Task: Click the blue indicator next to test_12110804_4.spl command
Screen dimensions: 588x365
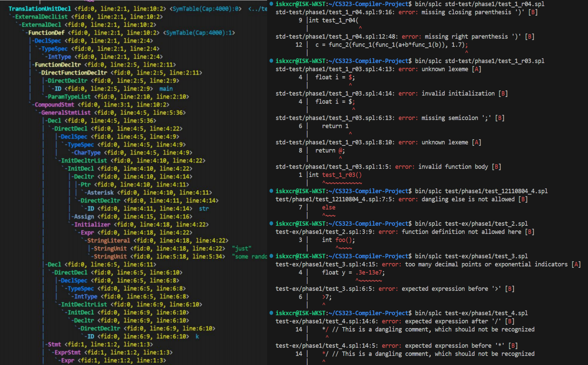Action: point(271,191)
